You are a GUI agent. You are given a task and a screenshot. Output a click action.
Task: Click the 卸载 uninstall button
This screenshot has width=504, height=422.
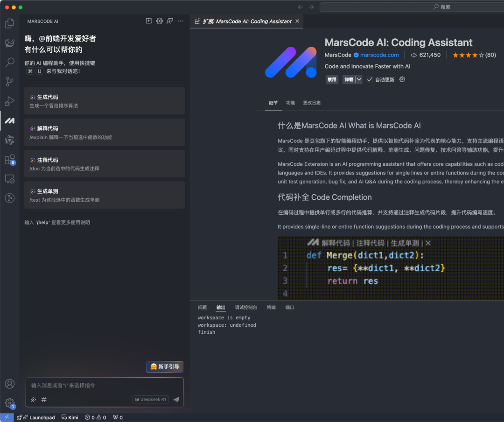(x=349, y=79)
